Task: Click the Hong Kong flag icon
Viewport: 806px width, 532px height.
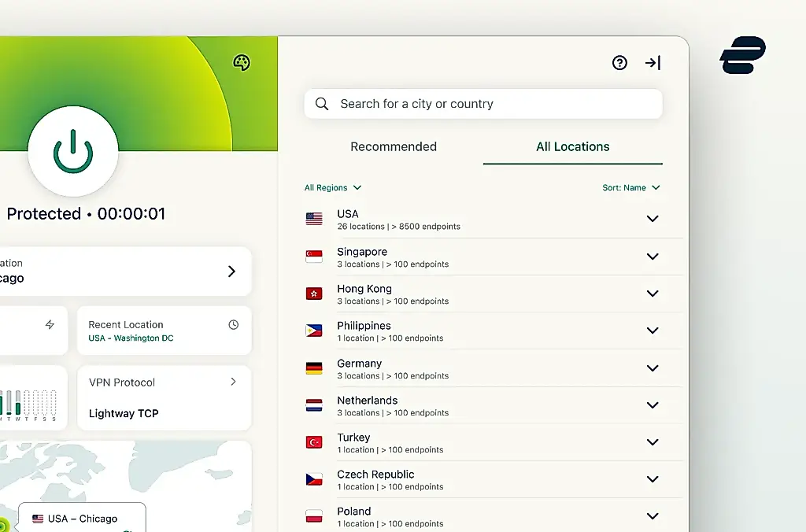Action: pyautogui.click(x=314, y=294)
